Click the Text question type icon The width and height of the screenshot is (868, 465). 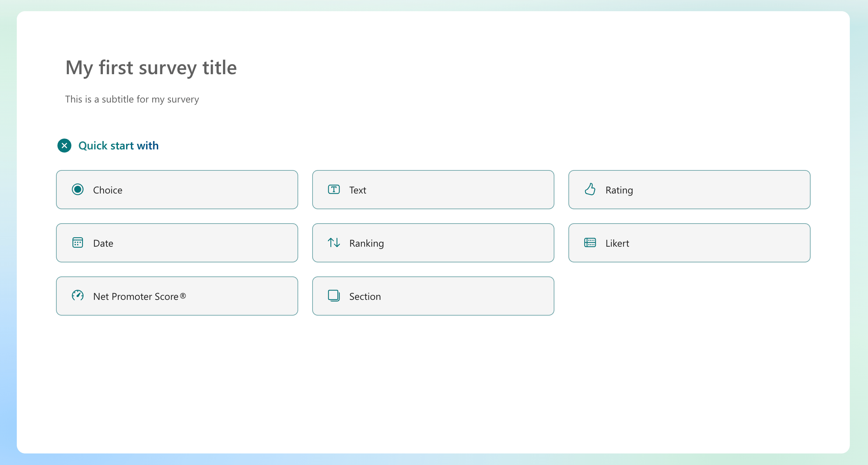coord(334,189)
